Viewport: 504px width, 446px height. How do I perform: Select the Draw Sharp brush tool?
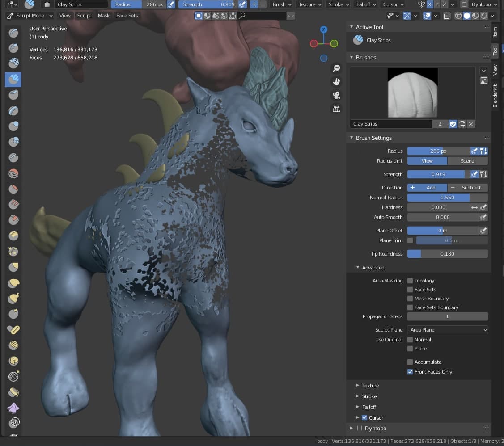(13, 48)
